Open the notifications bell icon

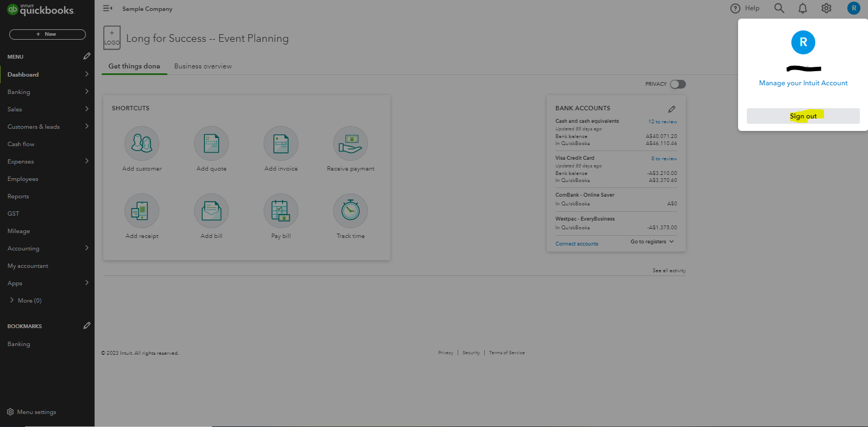pos(802,8)
